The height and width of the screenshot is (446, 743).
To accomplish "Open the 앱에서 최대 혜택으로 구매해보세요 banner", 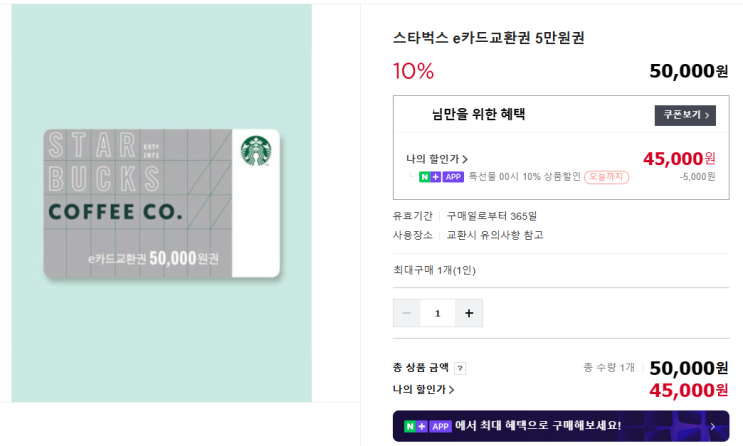I will (x=560, y=426).
